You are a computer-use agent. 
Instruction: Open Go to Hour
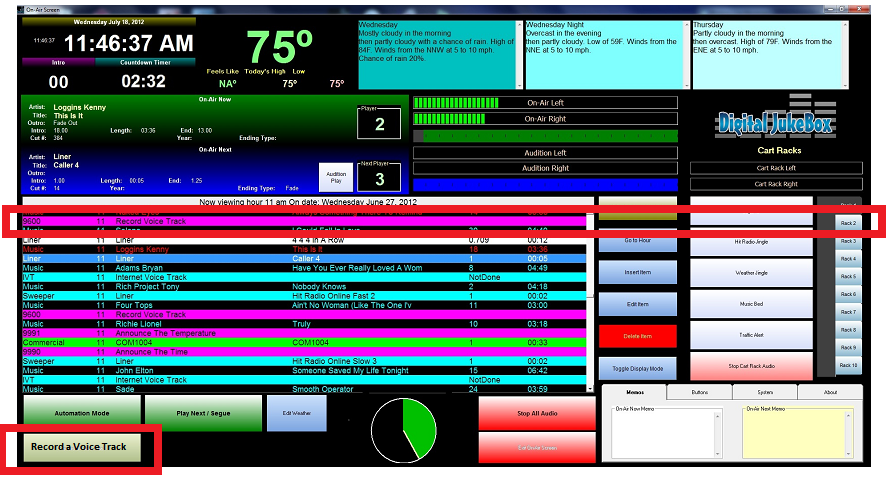[x=637, y=241]
